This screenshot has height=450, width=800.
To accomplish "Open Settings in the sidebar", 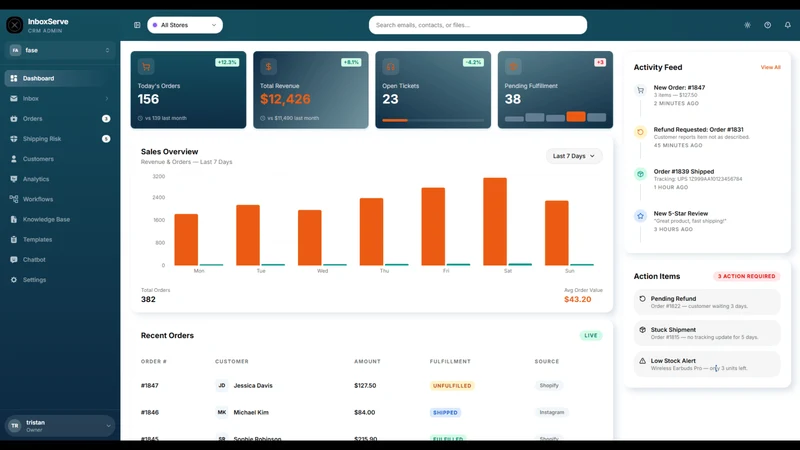I will pyautogui.click(x=59, y=280).
